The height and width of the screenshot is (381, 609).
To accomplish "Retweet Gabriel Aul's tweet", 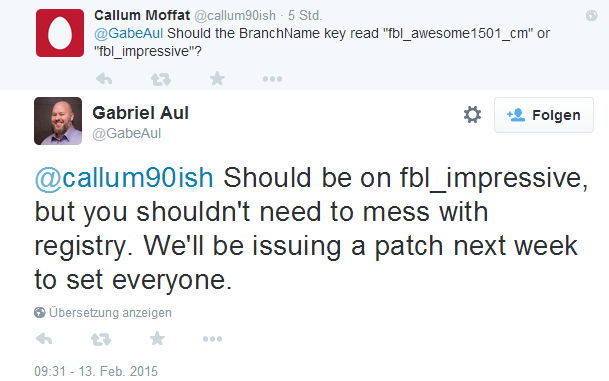I will click(101, 339).
